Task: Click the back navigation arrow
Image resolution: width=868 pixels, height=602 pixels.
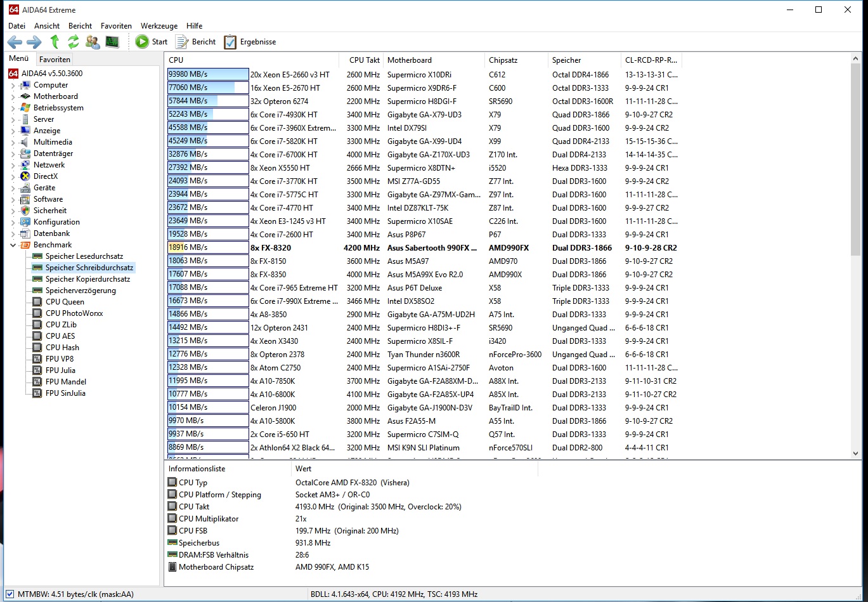Action: coord(15,42)
